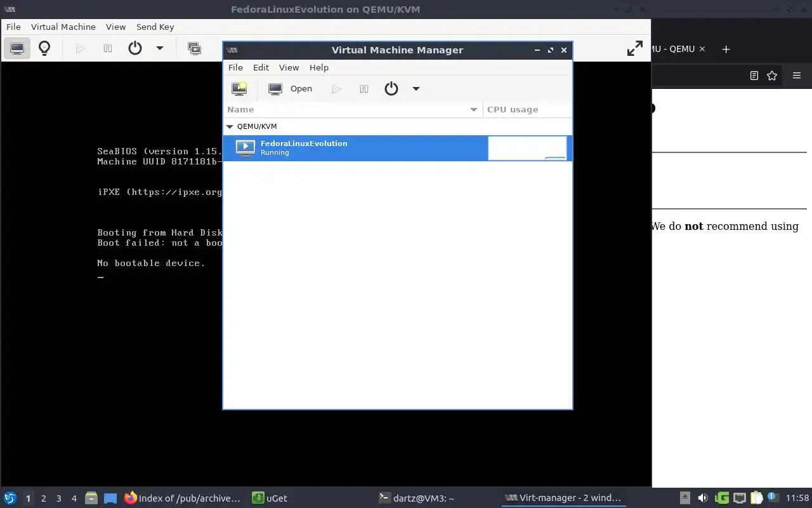This screenshot has width=812, height=508.
Task: Click the Shut Down power icon in Virtual Machine Manager
Action: tap(391, 89)
